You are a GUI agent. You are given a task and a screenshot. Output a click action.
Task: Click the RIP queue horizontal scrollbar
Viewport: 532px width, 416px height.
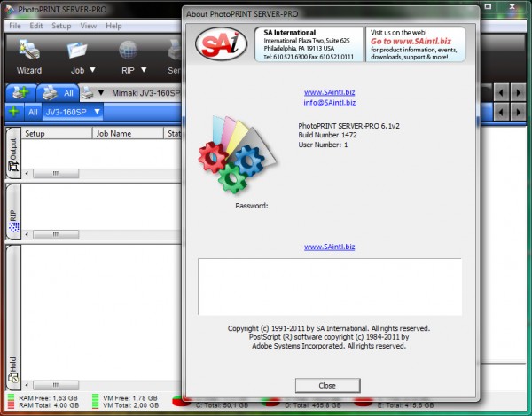pos(56,234)
